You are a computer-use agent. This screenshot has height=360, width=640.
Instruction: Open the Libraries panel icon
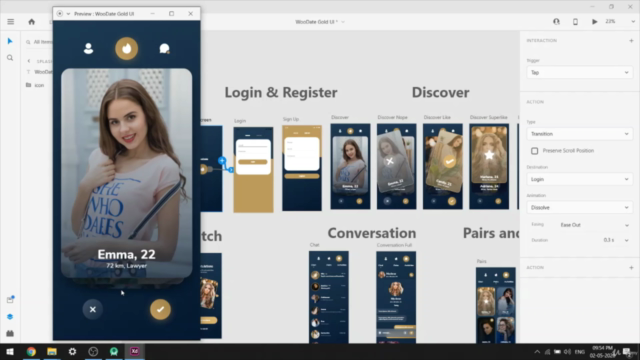[x=10, y=300]
